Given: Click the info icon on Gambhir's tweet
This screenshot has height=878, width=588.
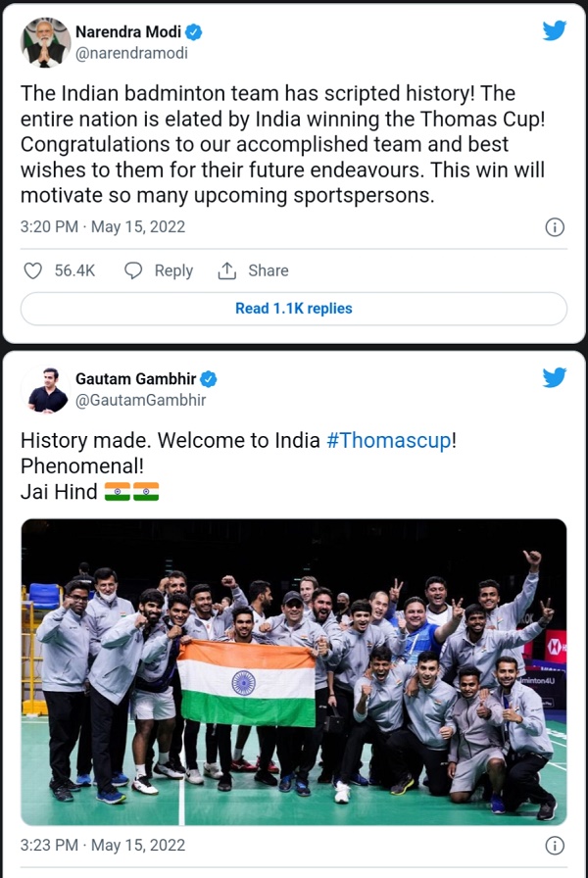Looking at the screenshot, I should (555, 845).
